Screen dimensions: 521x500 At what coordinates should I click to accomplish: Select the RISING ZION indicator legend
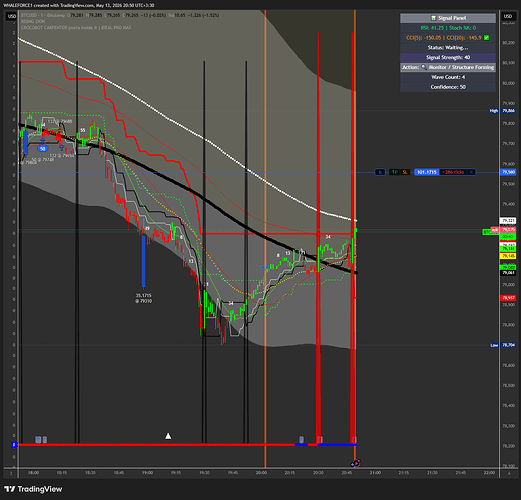click(33, 21)
